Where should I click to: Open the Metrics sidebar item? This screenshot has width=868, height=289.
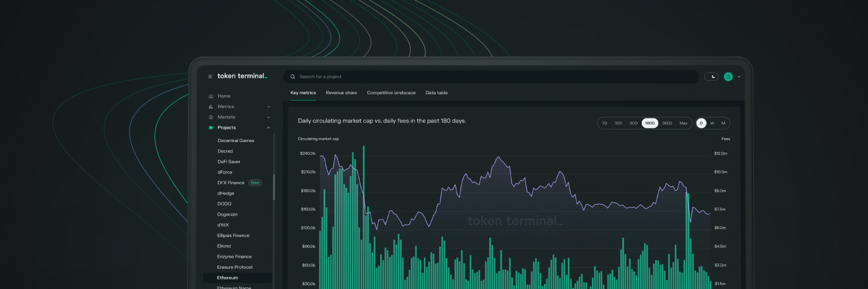pyautogui.click(x=226, y=106)
